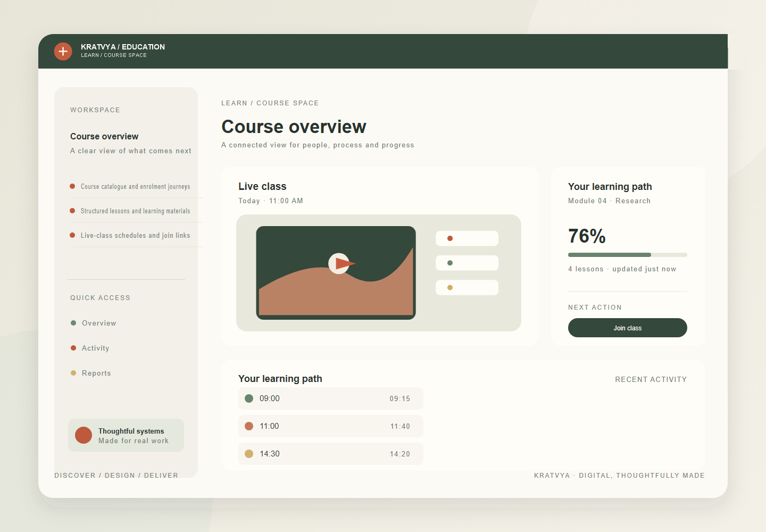Image resolution: width=766 pixels, height=532 pixels.
Task: Click '4 lessons · updated just now' text
Action: click(622, 269)
